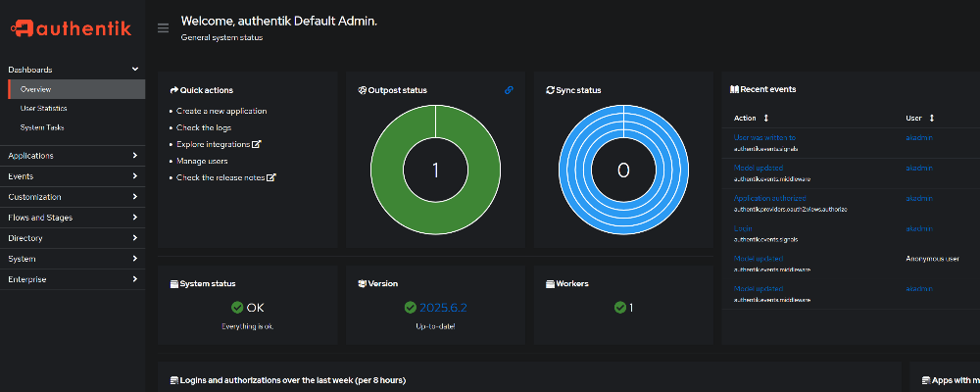This screenshot has width=980, height=392.
Task: Click the Action column header
Action: (745, 119)
